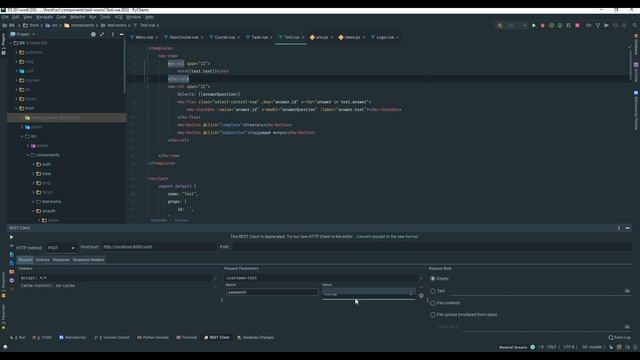This screenshot has height=360, width=640.
Task: Open the Cookies tab in REST Client
Action: tap(42, 260)
